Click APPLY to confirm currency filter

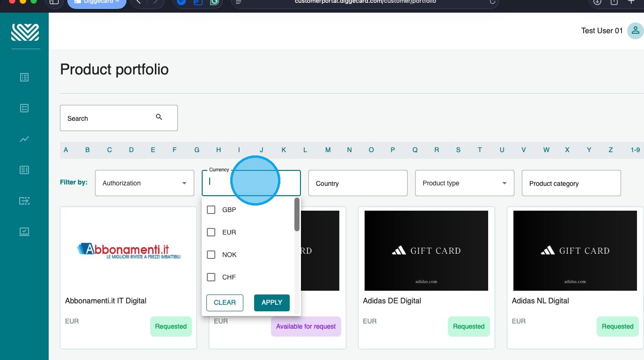pyautogui.click(x=272, y=302)
